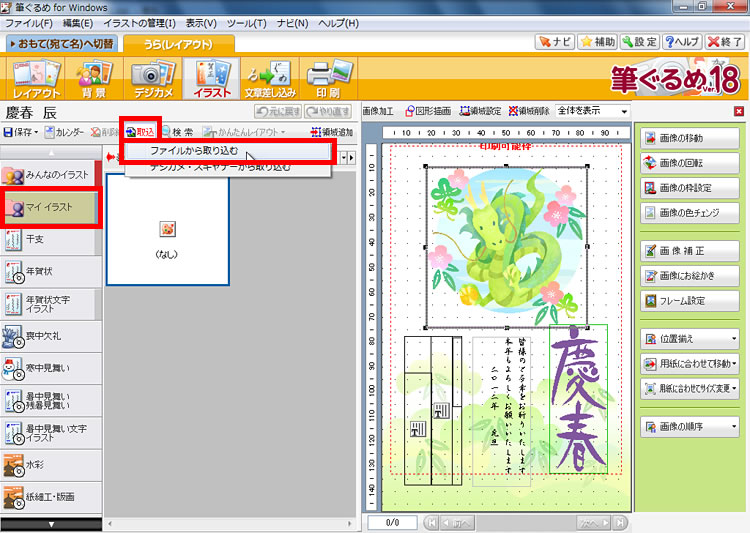
Task: Open the 全体を表示 zoom dropdown
Action: click(x=592, y=111)
